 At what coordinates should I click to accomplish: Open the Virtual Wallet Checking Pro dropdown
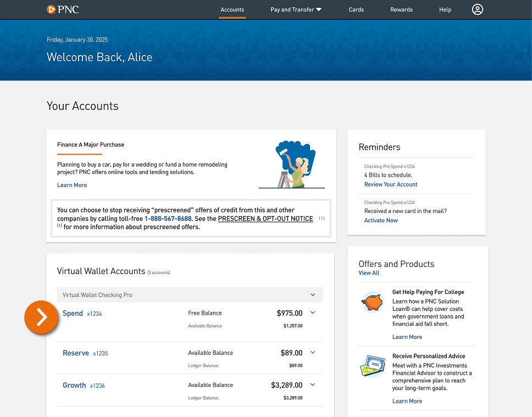pos(313,295)
